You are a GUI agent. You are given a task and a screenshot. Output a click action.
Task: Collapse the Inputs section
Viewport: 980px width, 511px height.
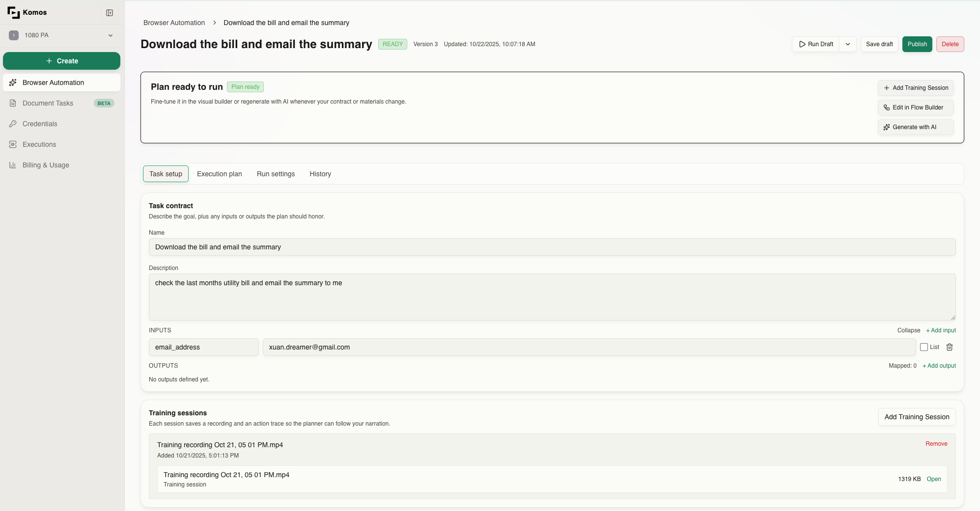point(908,330)
